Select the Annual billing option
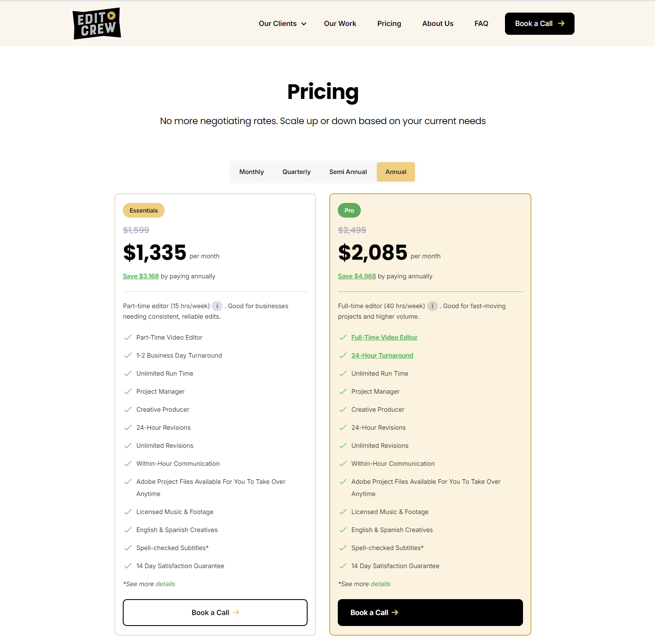Viewport: 655px width, 644px height. point(396,172)
